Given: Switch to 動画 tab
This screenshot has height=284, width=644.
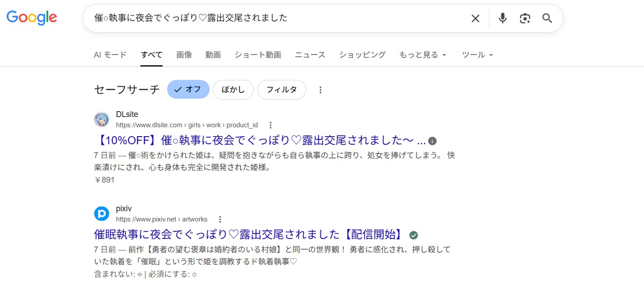Looking at the screenshot, I should [x=213, y=55].
